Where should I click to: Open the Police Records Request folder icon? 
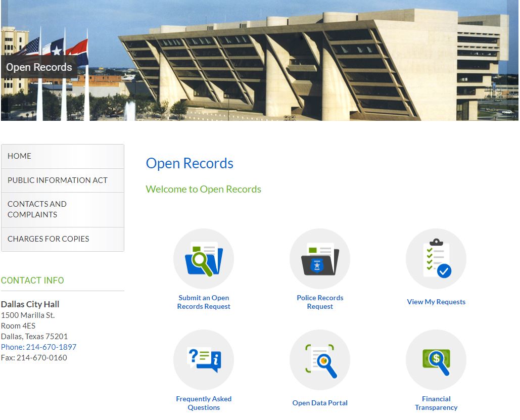320,258
